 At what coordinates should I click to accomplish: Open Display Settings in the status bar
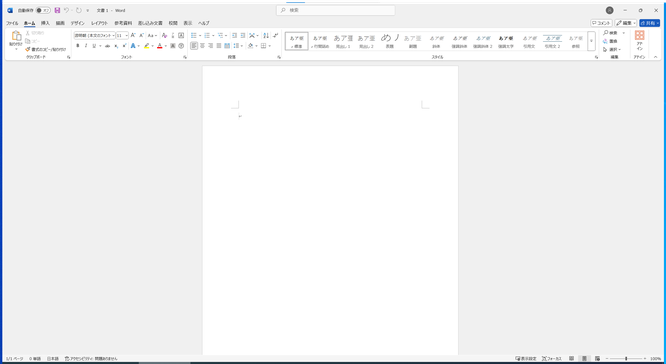[526, 359]
